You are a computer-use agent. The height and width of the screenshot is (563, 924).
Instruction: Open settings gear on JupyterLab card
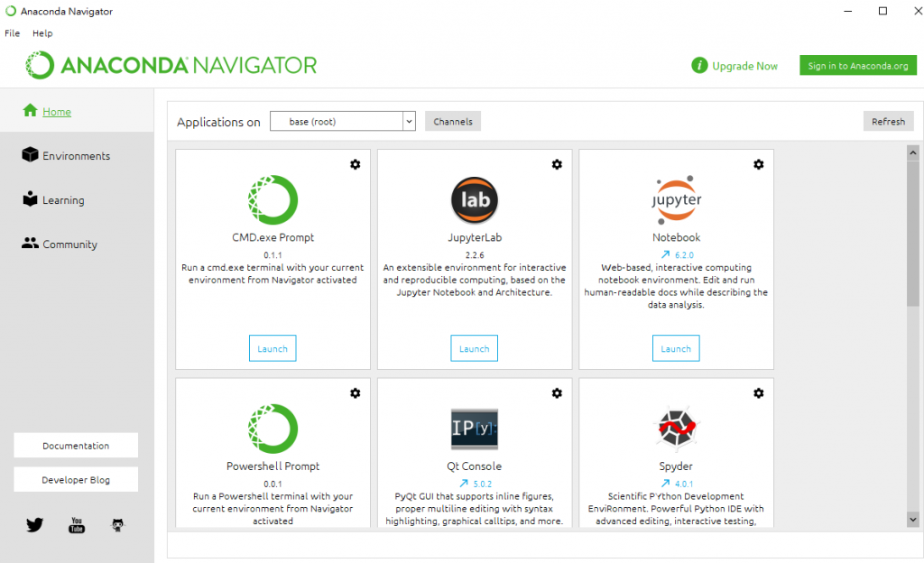point(557,164)
